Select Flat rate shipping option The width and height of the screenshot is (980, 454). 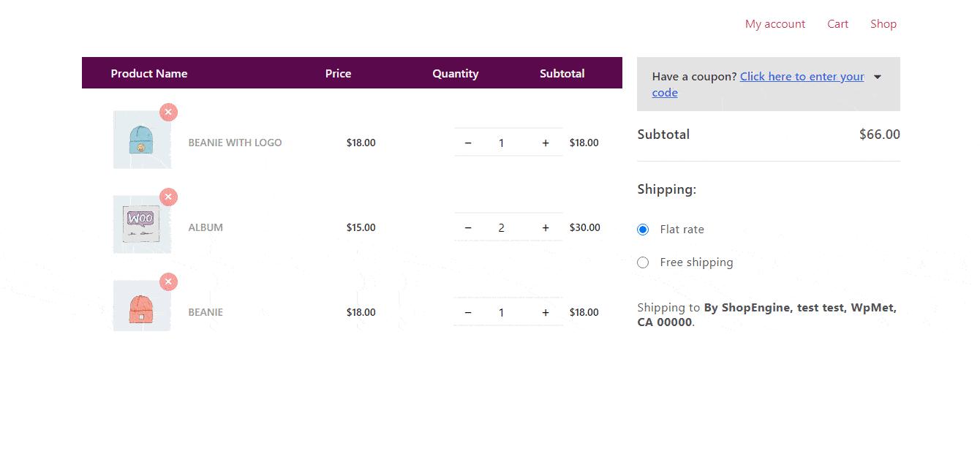643,230
